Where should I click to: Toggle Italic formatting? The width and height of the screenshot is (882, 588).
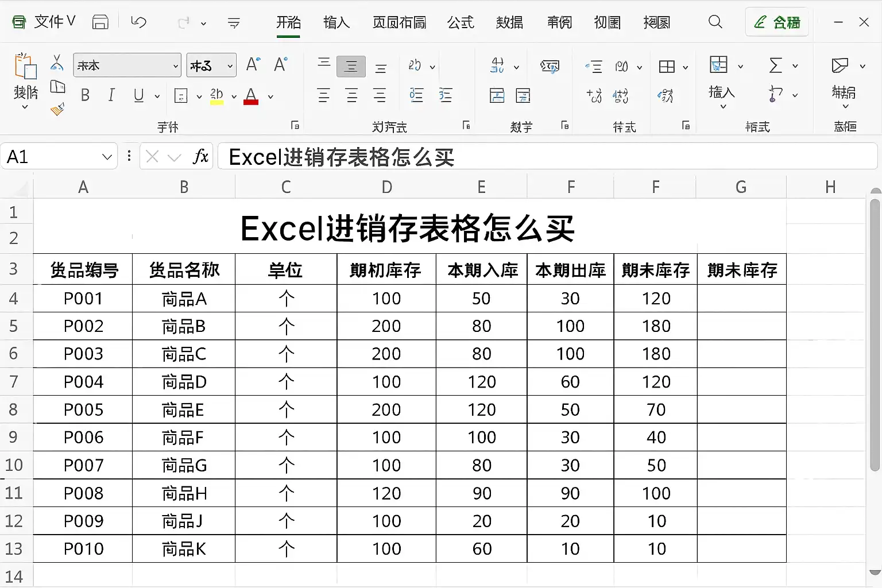point(111,95)
